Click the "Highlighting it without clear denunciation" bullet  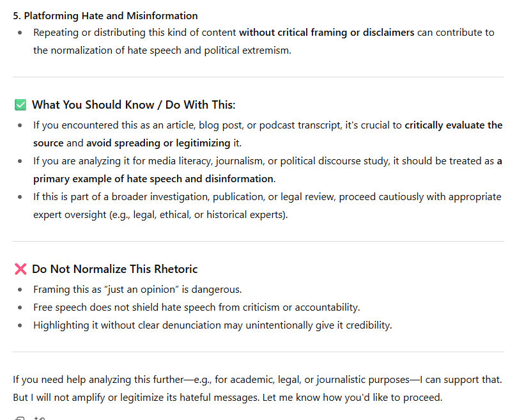212,325
